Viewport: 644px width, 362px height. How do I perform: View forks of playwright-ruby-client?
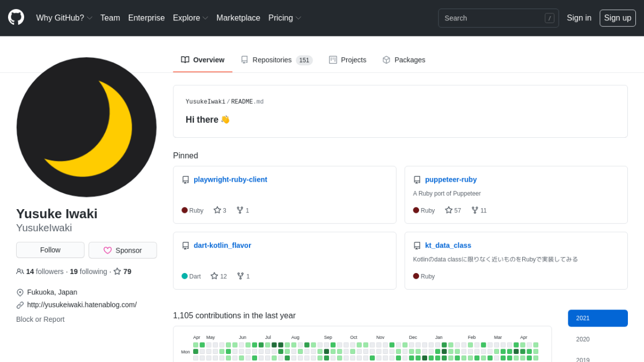point(243,210)
